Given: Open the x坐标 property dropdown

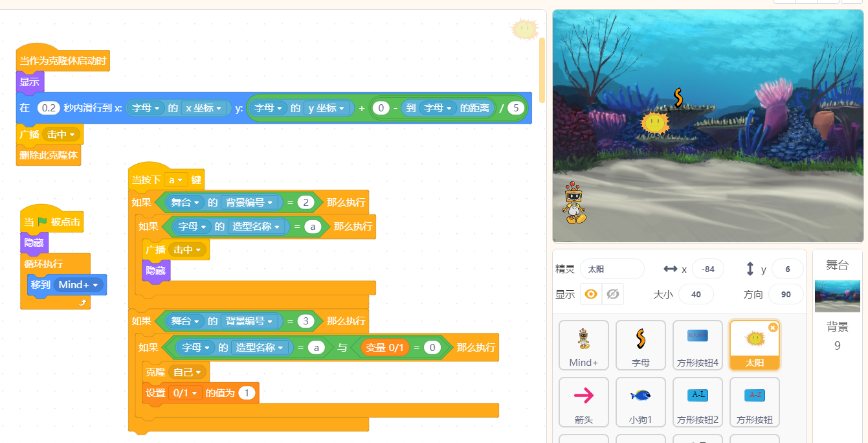Looking at the screenshot, I should 205,108.
